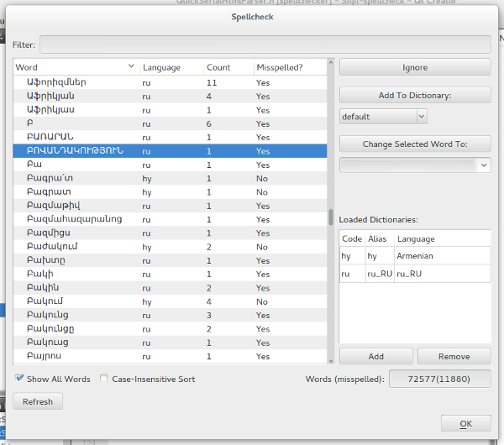The width and height of the screenshot is (504, 445).
Task: Select the Armenian dictionary row
Action: (415, 256)
